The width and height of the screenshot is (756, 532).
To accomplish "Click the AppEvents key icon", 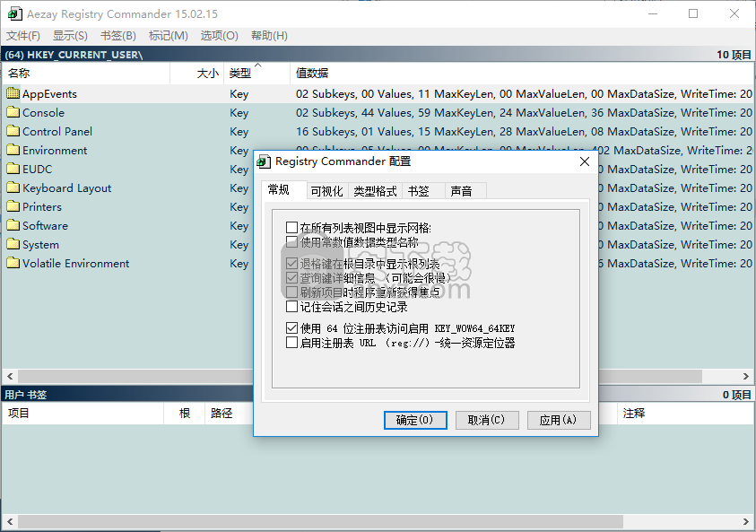I will coord(13,93).
